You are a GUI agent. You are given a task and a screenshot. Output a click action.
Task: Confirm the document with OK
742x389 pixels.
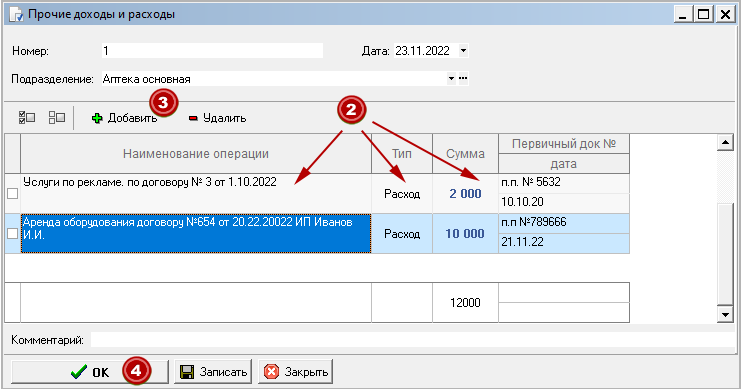click(90, 372)
